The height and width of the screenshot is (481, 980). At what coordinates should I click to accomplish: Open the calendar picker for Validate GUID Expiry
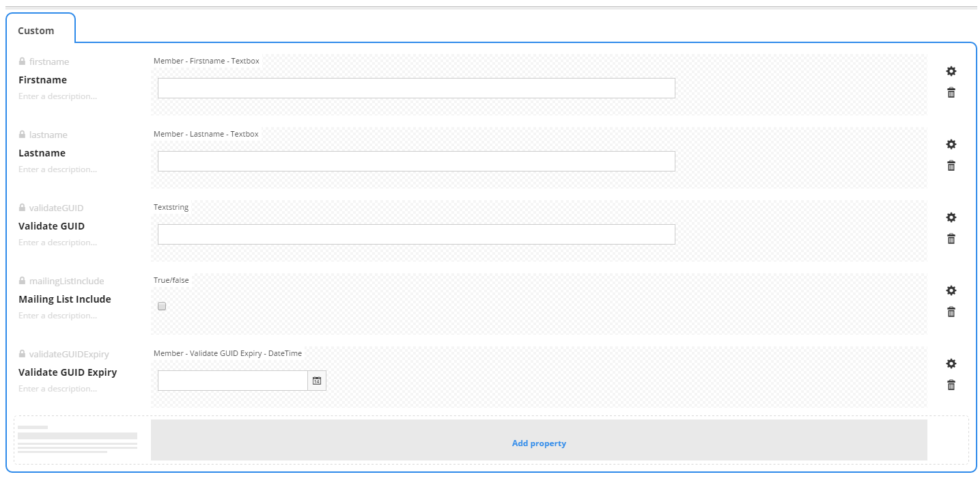click(x=317, y=381)
